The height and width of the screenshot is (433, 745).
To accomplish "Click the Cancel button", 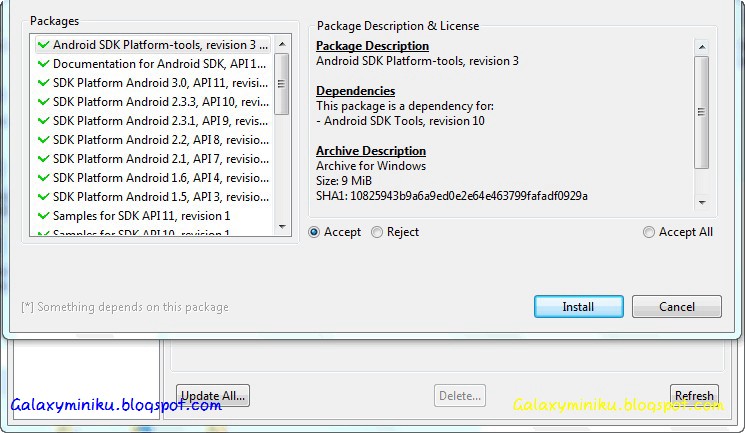I will (677, 307).
